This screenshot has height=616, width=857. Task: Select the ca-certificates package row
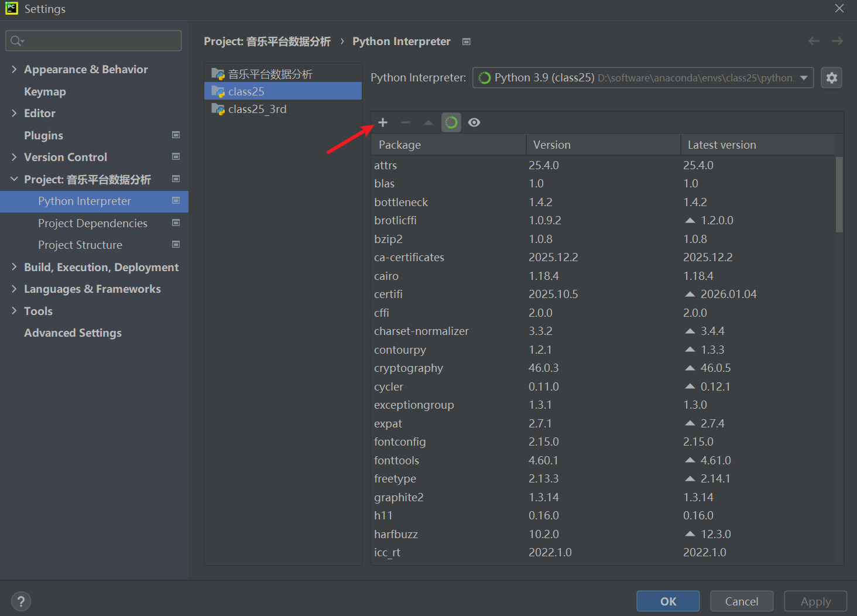[603, 257]
